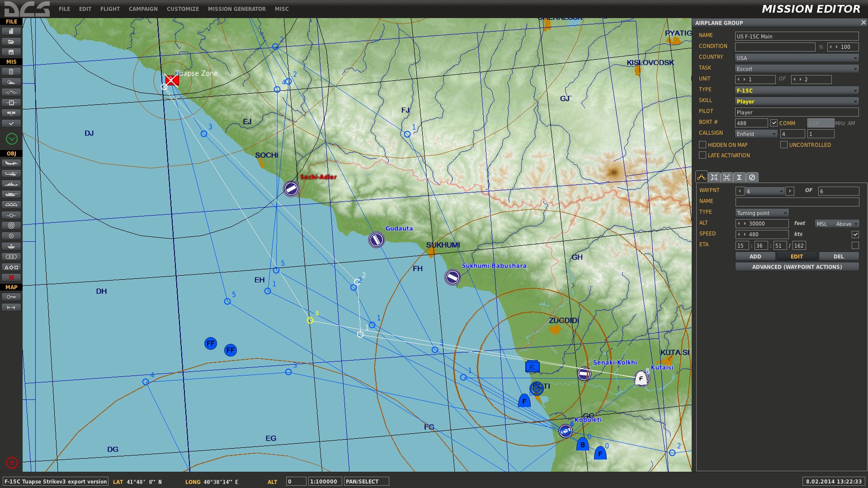Switch to the Sigma summary tab

pyautogui.click(x=739, y=177)
